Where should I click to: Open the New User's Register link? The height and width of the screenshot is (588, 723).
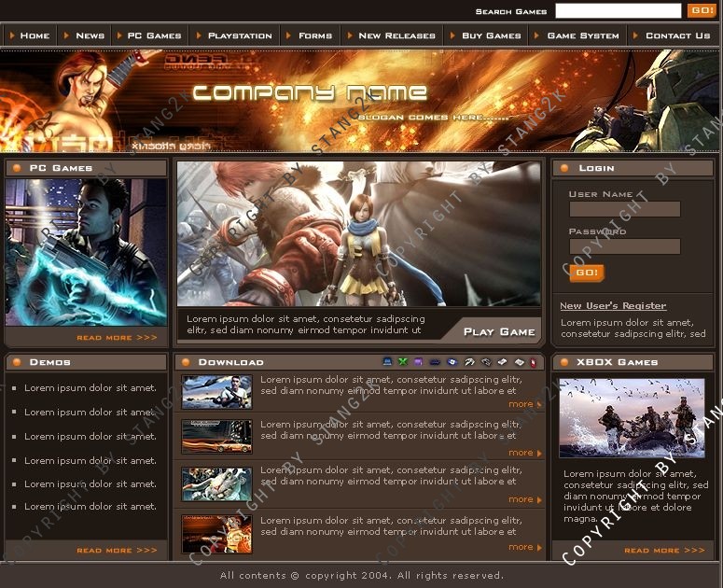(x=613, y=306)
